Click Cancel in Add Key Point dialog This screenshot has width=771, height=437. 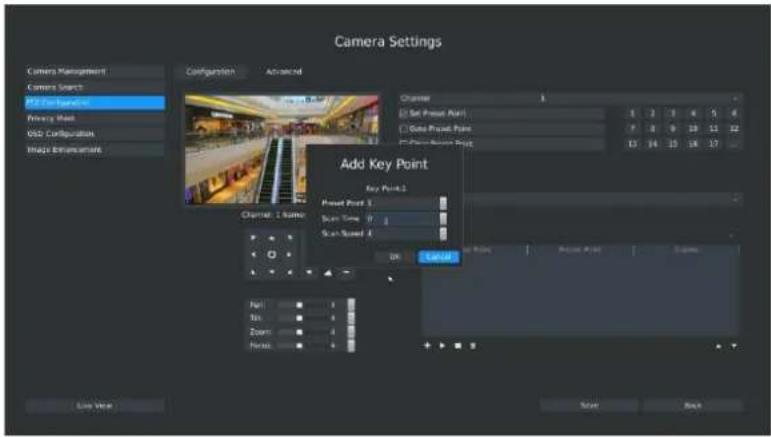pyautogui.click(x=439, y=257)
